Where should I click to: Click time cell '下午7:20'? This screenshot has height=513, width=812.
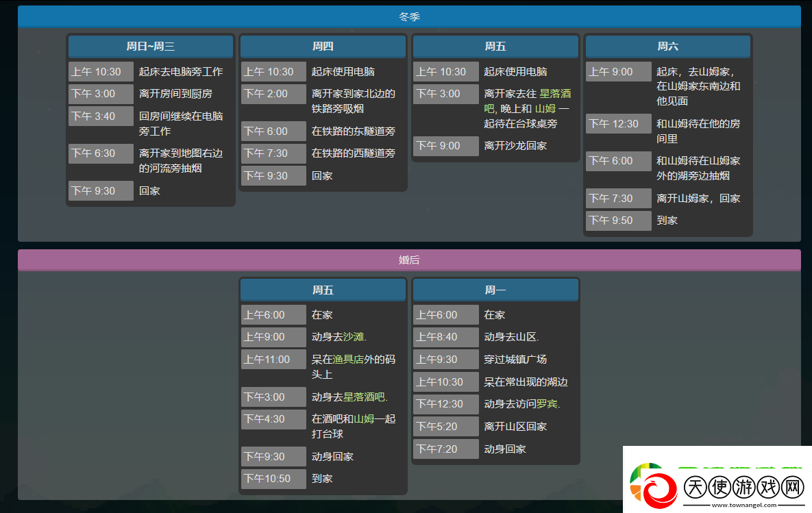(x=446, y=449)
